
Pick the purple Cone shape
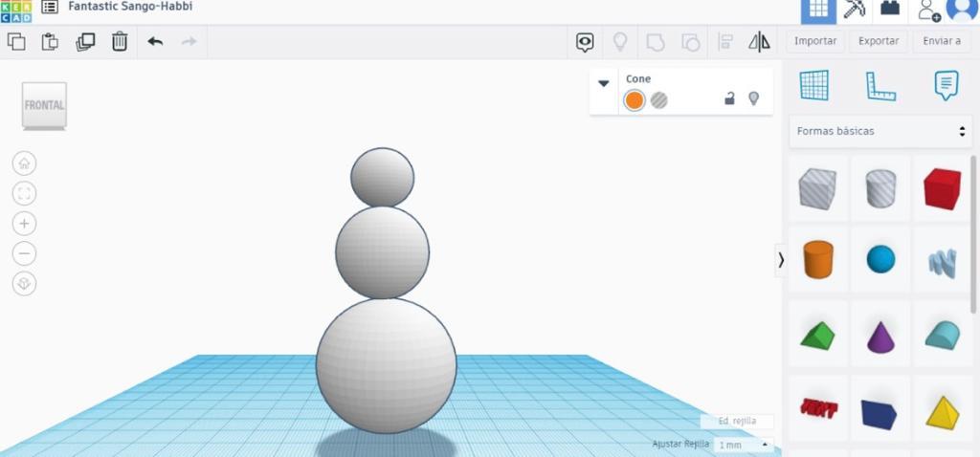pyautogui.click(x=880, y=337)
